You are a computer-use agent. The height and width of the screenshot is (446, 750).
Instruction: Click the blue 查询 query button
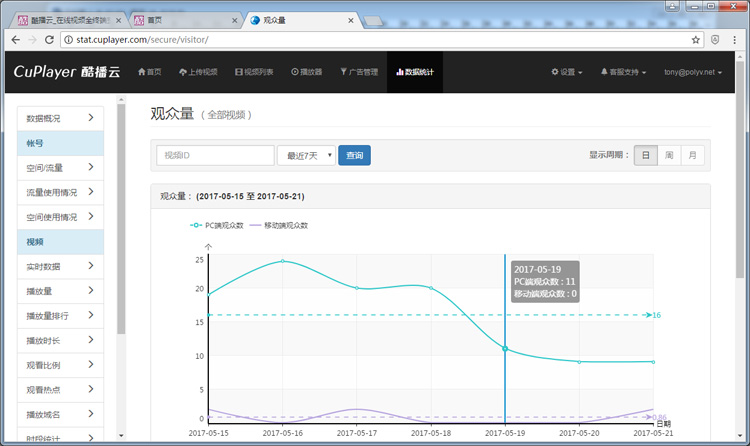click(x=354, y=155)
